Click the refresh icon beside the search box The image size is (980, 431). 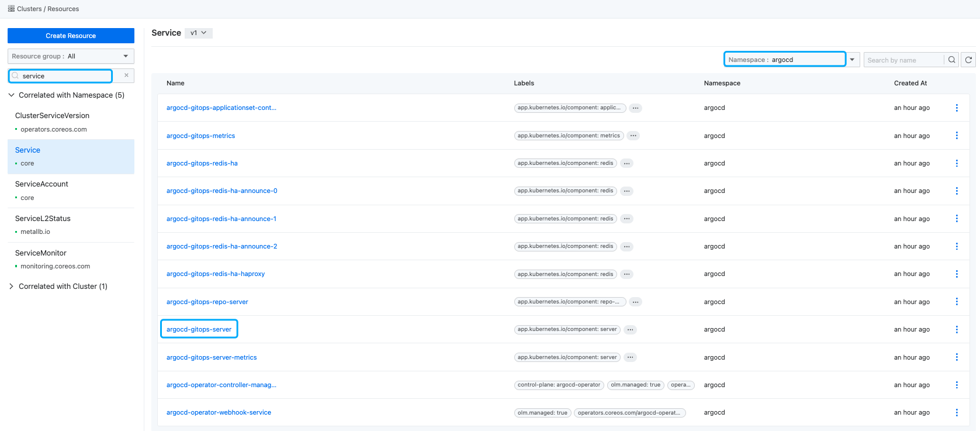[x=968, y=60]
